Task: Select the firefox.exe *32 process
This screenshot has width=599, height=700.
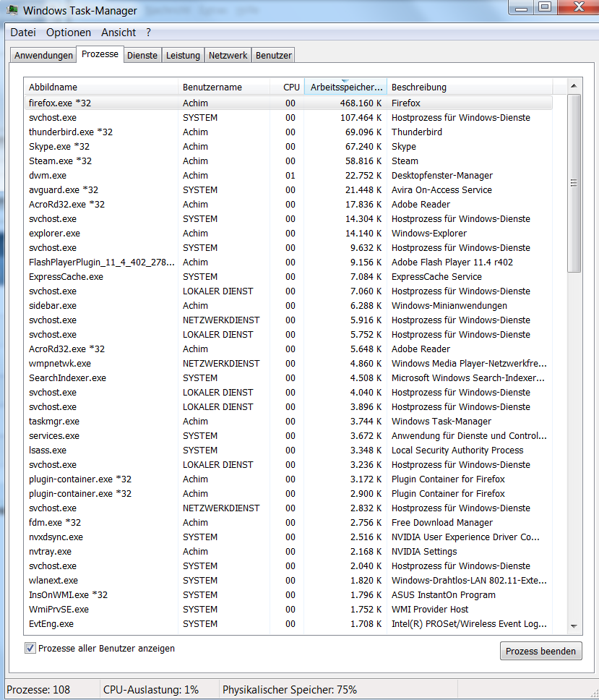Action: [288, 103]
